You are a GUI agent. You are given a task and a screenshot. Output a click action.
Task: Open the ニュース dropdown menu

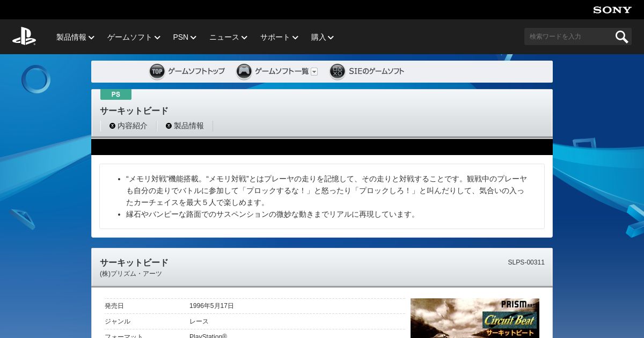(228, 37)
